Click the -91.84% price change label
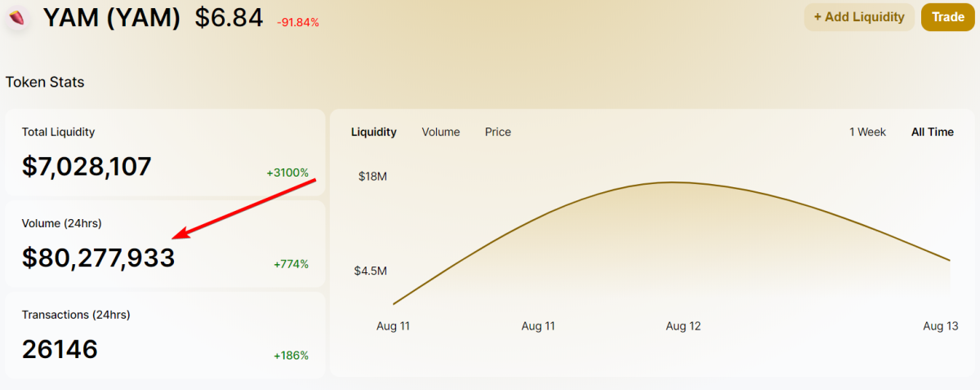This screenshot has width=980, height=390. 298,22
